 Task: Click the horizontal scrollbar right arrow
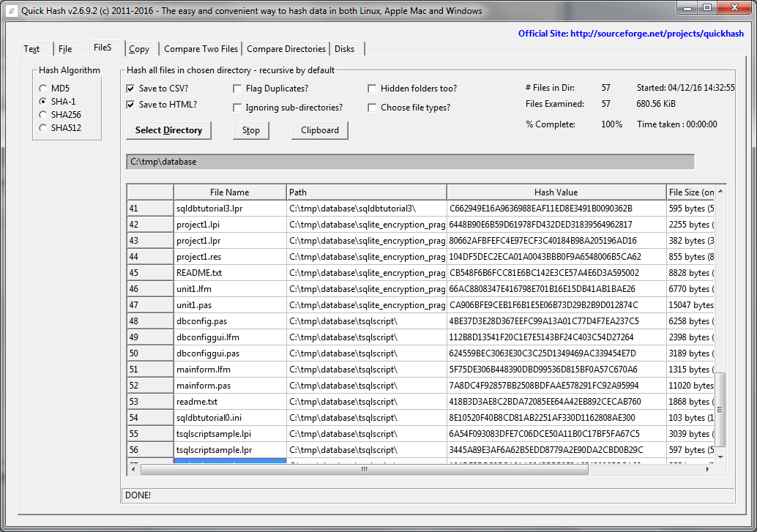[x=709, y=469]
